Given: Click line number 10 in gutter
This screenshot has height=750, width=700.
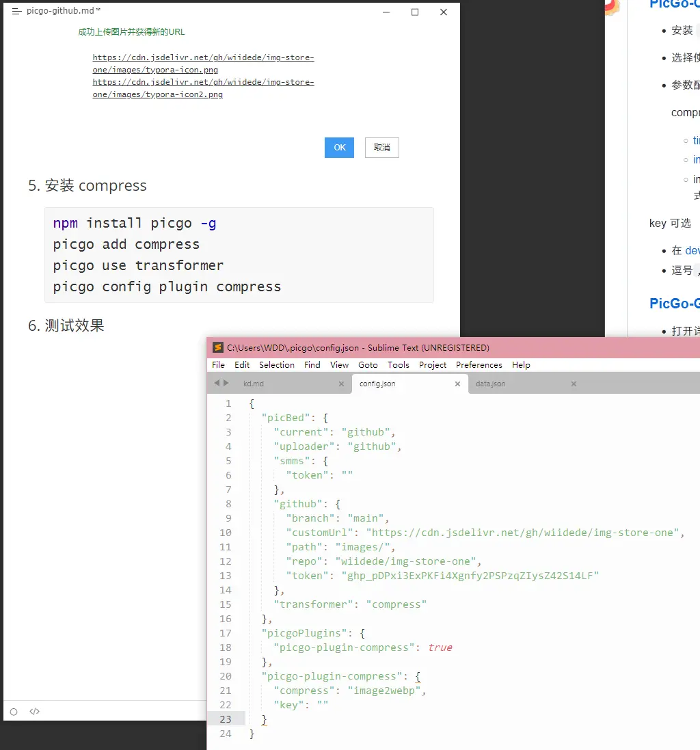Looking at the screenshot, I should click(x=226, y=533).
